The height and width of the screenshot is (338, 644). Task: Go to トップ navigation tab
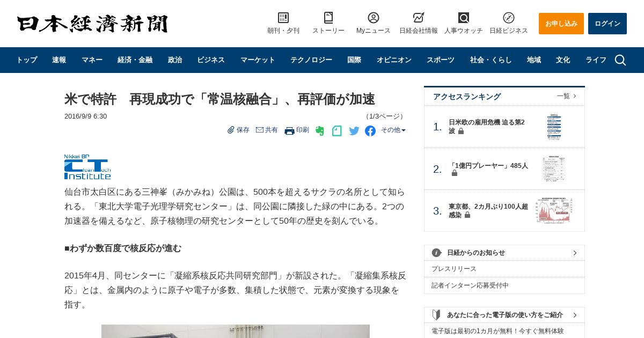tap(27, 60)
